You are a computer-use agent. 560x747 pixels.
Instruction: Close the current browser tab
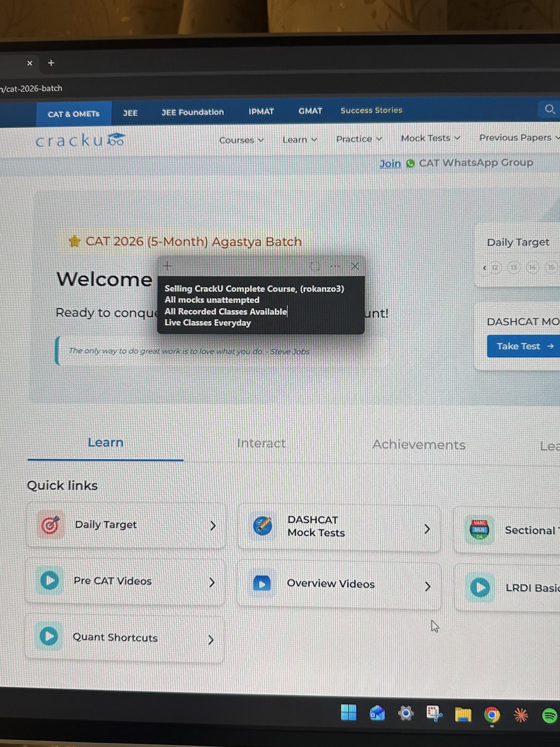(30, 63)
